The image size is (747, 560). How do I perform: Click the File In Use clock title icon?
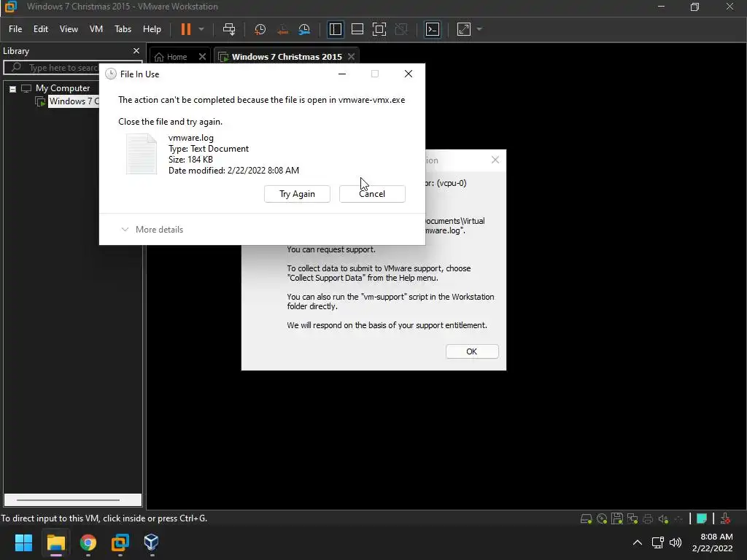(111, 74)
